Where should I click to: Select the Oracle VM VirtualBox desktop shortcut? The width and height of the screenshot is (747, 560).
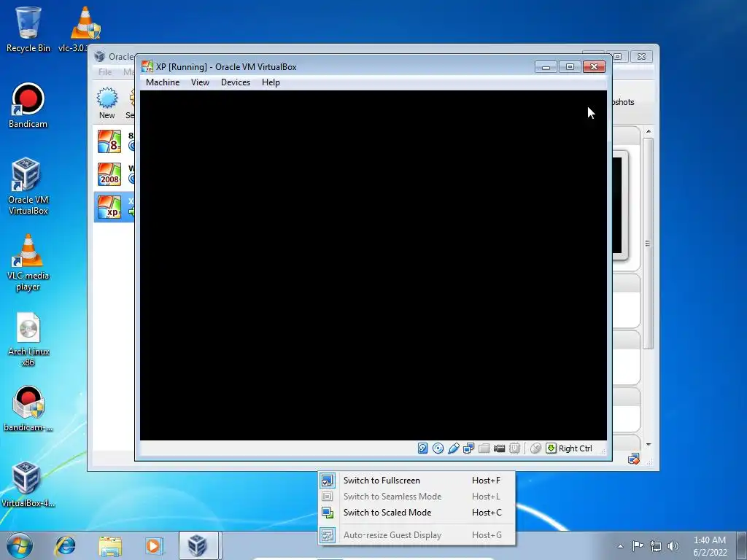pyautogui.click(x=28, y=187)
